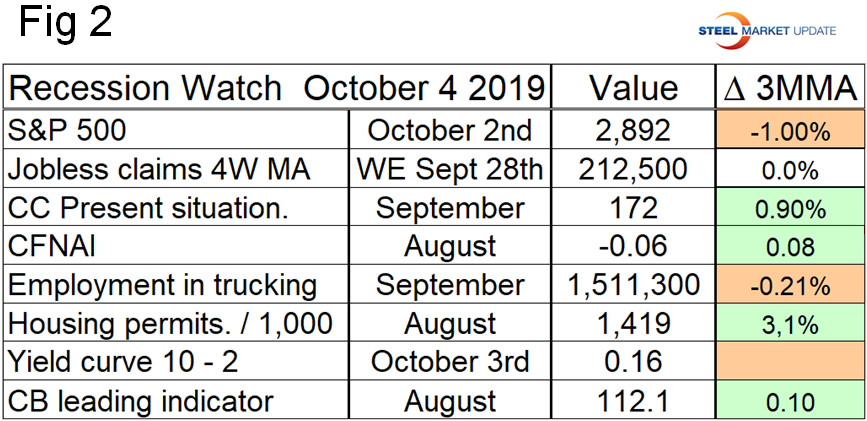Image resolution: width=867 pixels, height=421 pixels.
Task: Click the Fig 2 title text
Action: click(66, 24)
